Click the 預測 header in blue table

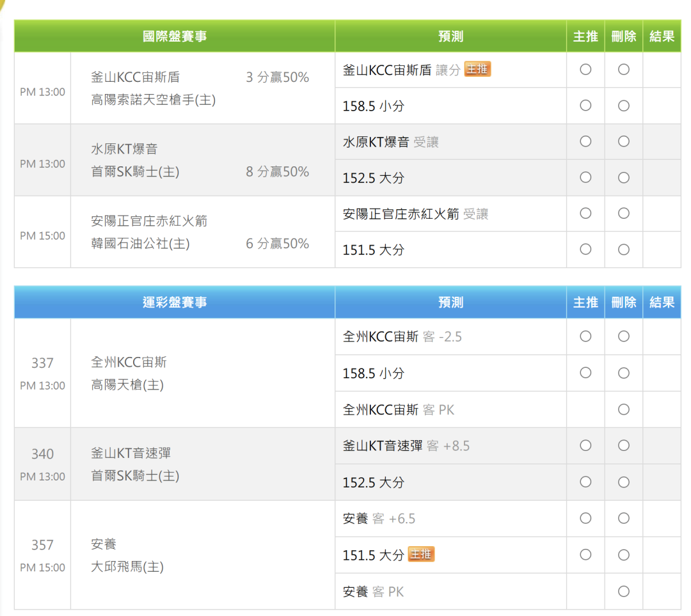[x=450, y=303]
